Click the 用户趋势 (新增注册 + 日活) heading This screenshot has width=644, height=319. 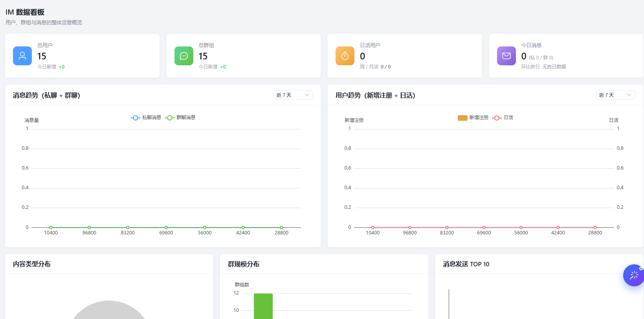375,95
